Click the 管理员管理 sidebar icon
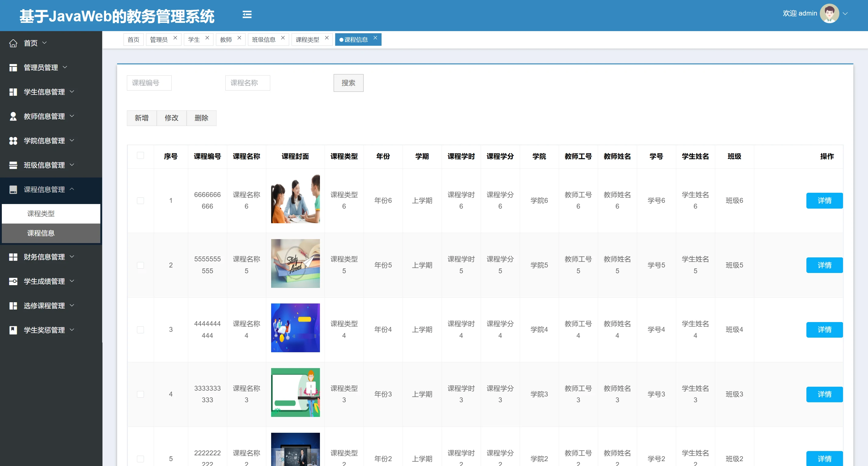868x466 pixels. point(13,68)
